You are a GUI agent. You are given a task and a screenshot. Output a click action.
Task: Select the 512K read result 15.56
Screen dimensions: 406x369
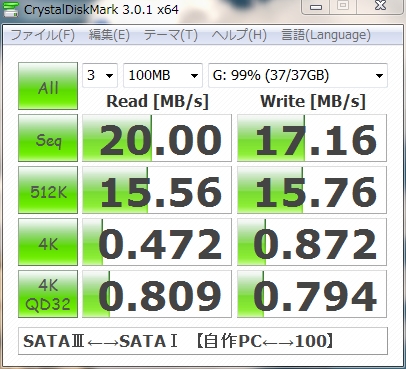click(157, 190)
